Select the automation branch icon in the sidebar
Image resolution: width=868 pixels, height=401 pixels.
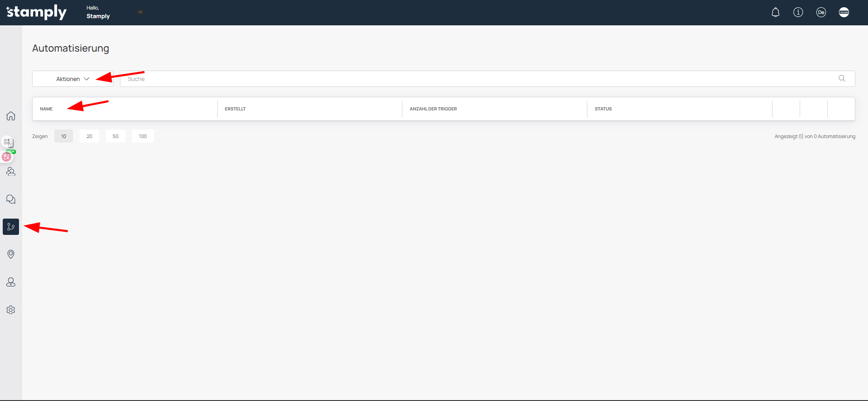pyautogui.click(x=11, y=227)
